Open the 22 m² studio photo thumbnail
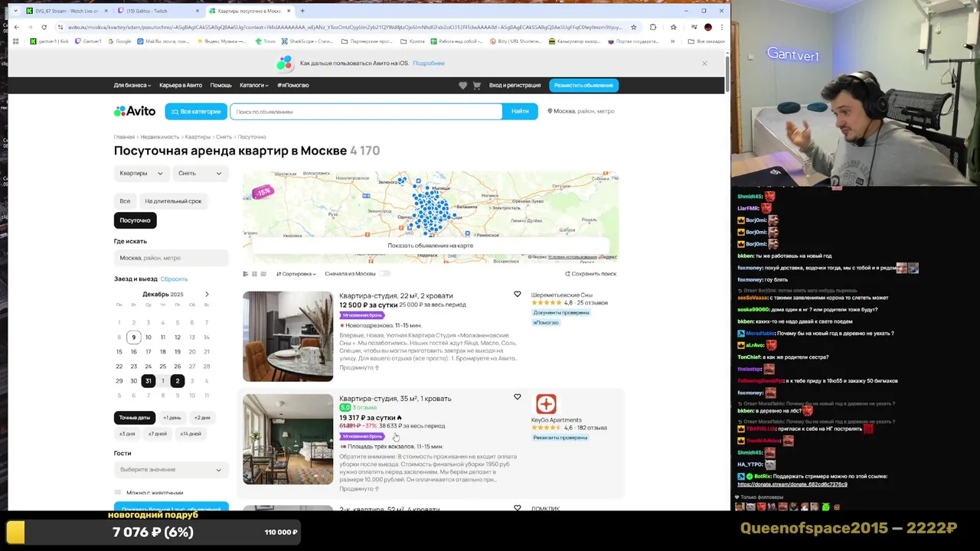This screenshot has height=551, width=980. (x=288, y=336)
